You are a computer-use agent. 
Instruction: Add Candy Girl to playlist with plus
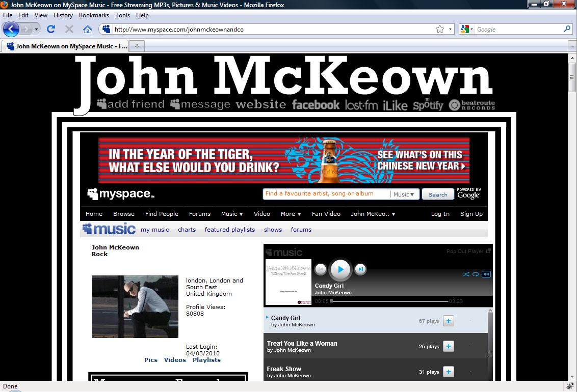point(448,321)
